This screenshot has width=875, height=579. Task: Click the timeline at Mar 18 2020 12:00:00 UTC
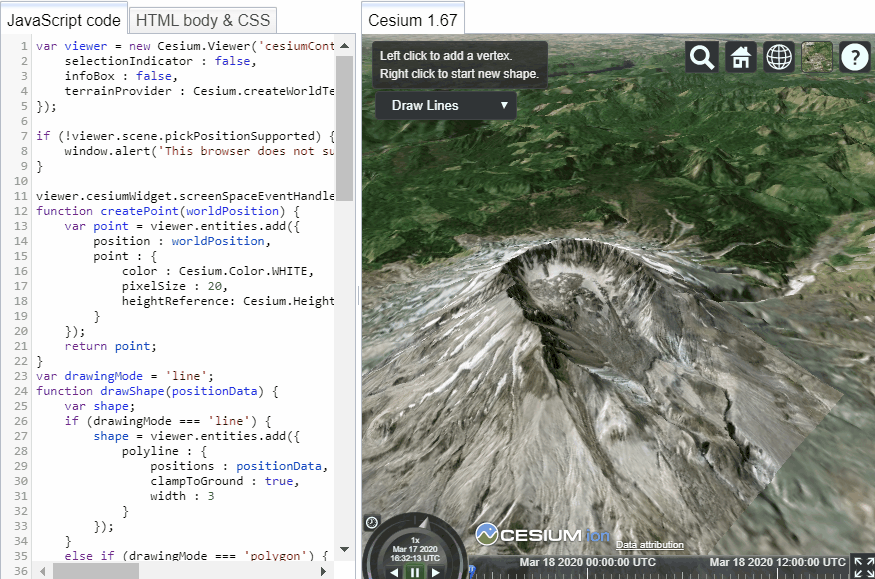pyautogui.click(x=777, y=562)
